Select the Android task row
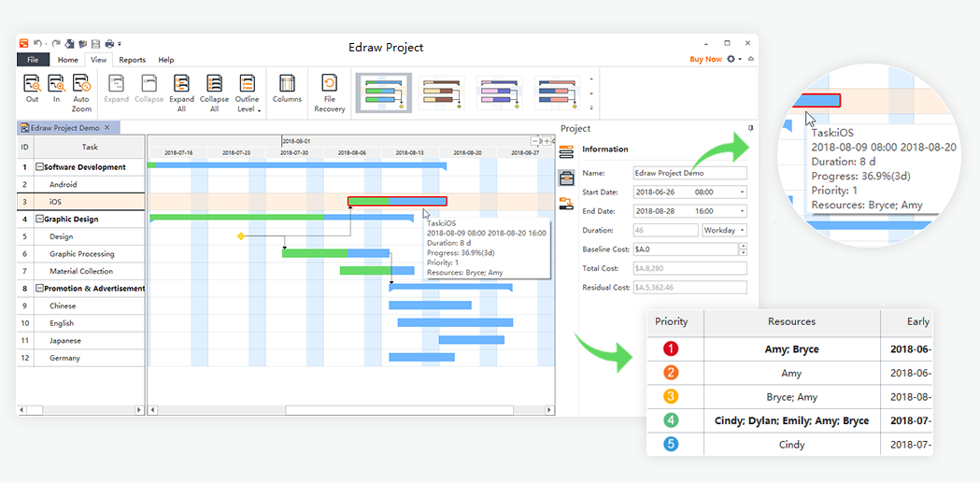The width and height of the screenshot is (980, 483). click(80, 184)
